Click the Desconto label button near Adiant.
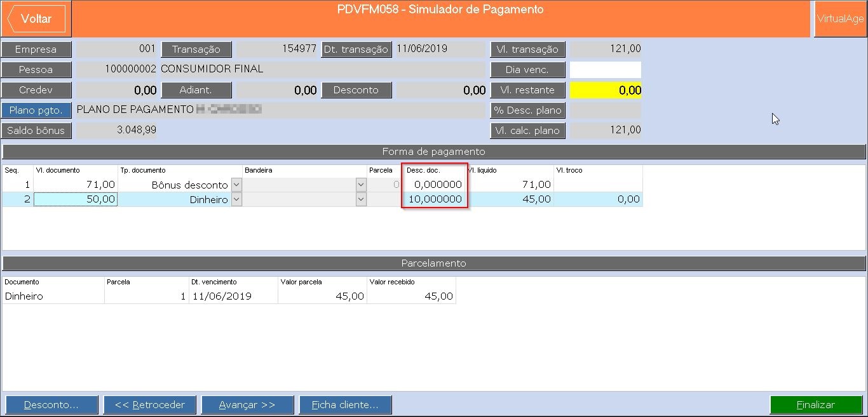The width and height of the screenshot is (868, 417). click(x=356, y=90)
